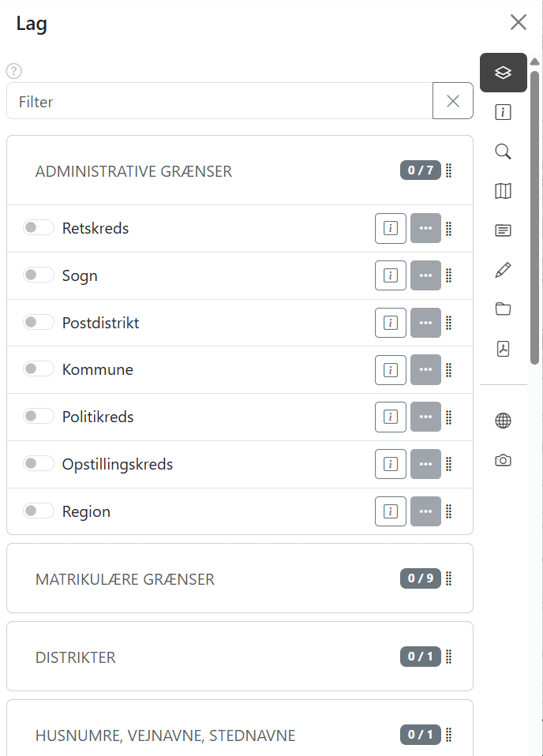The image size is (543, 756).
Task: Capture map with the camera tool
Action: point(503,460)
